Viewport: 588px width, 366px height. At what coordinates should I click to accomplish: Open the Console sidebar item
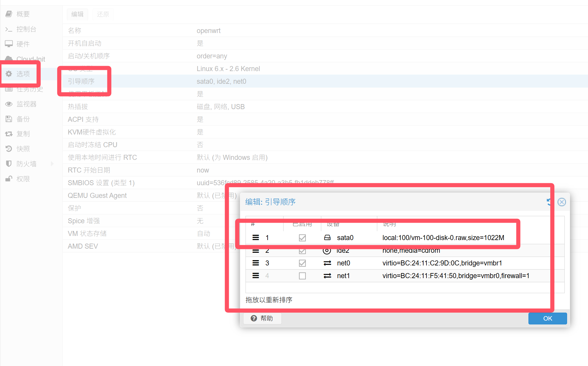26,29
